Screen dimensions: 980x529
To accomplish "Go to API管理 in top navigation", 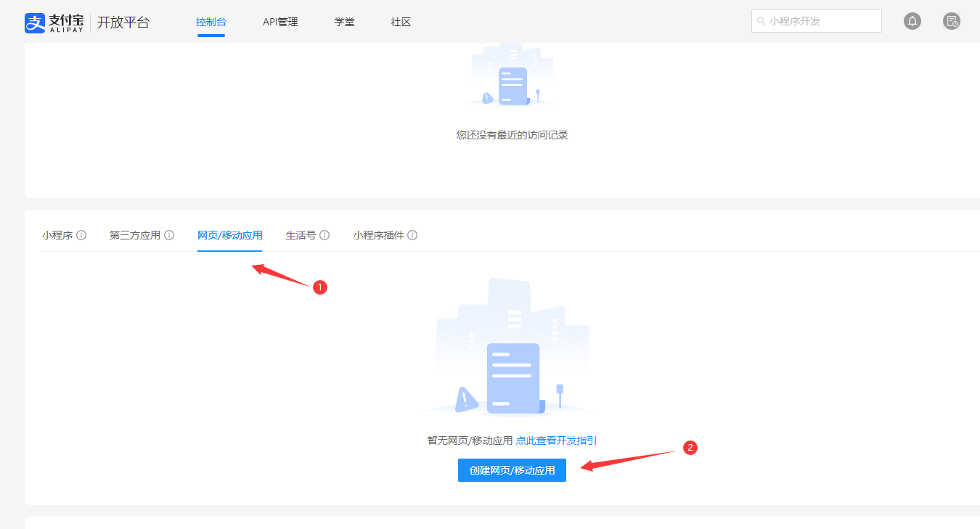I will (280, 22).
